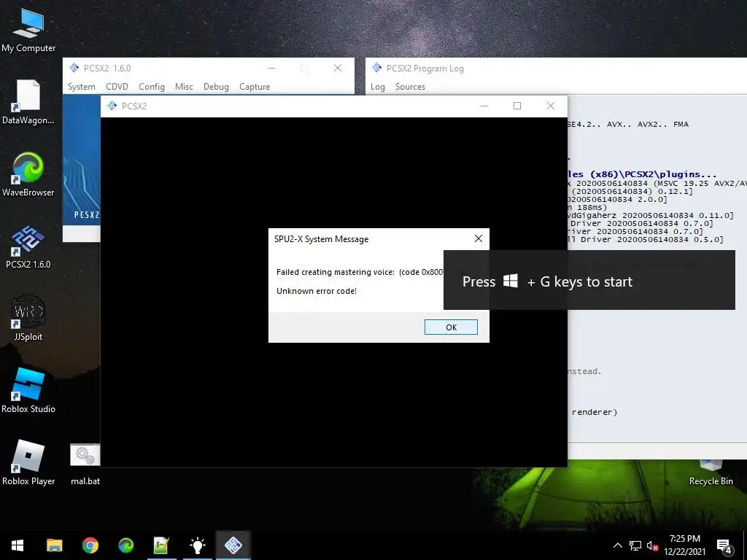Open the Log menu in Program Log window
Screen dimensions: 747x560
pyautogui.click(x=377, y=87)
